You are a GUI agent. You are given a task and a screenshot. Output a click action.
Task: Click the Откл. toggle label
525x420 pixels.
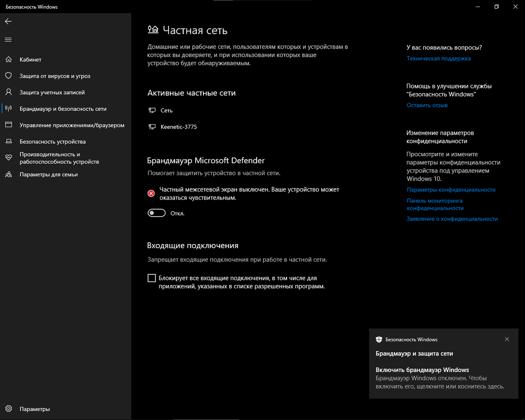click(178, 213)
